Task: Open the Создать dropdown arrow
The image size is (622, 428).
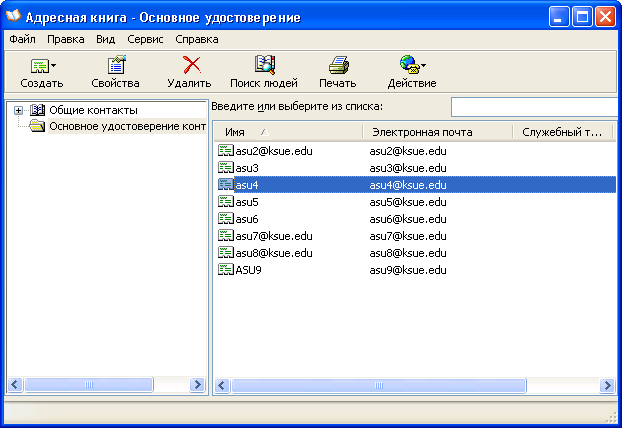Action: tap(54, 65)
